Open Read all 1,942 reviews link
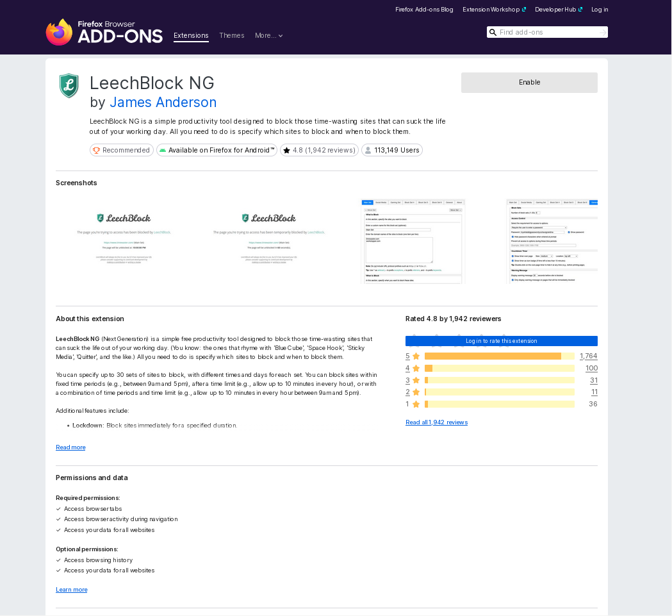This screenshot has width=672, height=616. click(436, 422)
